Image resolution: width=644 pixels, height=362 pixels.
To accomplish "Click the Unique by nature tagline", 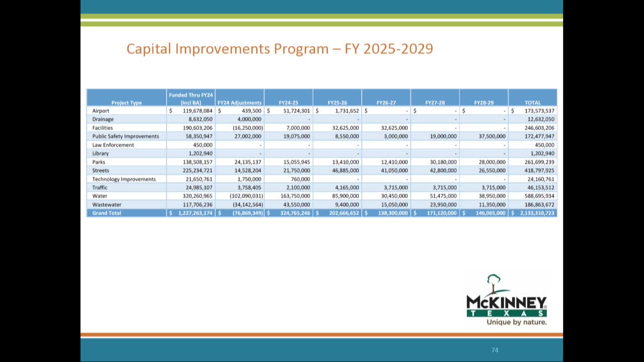I will pos(516,322).
